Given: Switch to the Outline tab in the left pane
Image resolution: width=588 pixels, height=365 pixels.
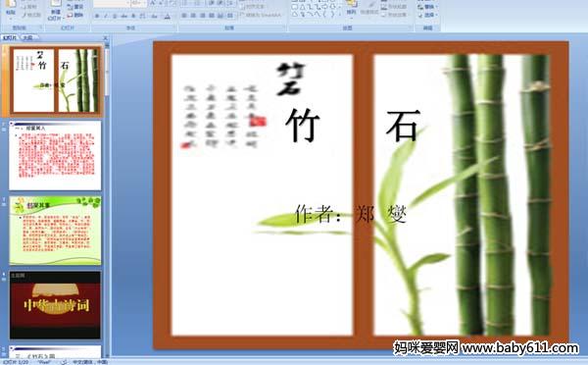Looking at the screenshot, I should click(27, 37).
